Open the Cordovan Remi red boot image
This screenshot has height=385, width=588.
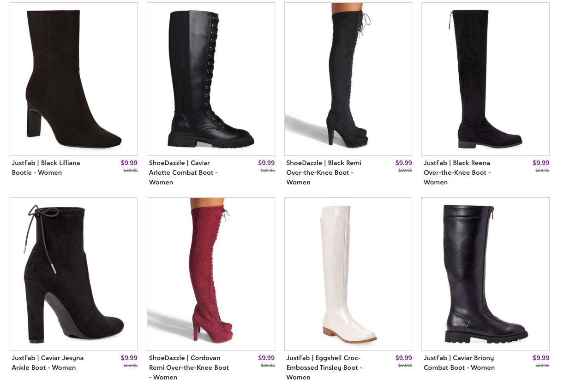pyautogui.click(x=211, y=274)
